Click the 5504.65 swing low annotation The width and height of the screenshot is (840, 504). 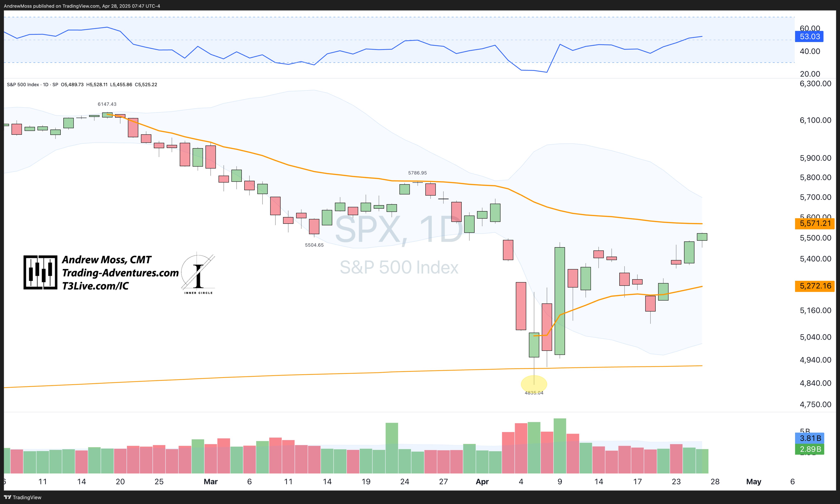[314, 245]
